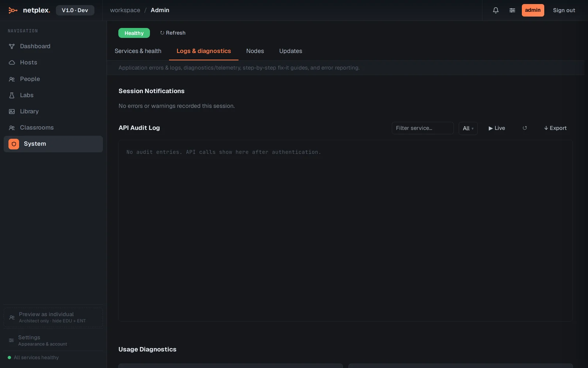
Task: Click the Hosts cloud icon
Action: (12, 63)
